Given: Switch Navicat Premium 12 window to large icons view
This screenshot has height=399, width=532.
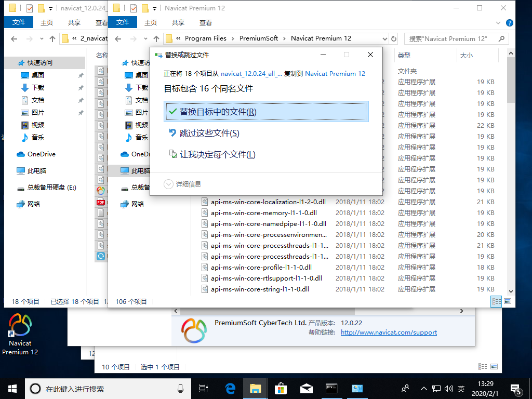Looking at the screenshot, I should (x=508, y=301).
